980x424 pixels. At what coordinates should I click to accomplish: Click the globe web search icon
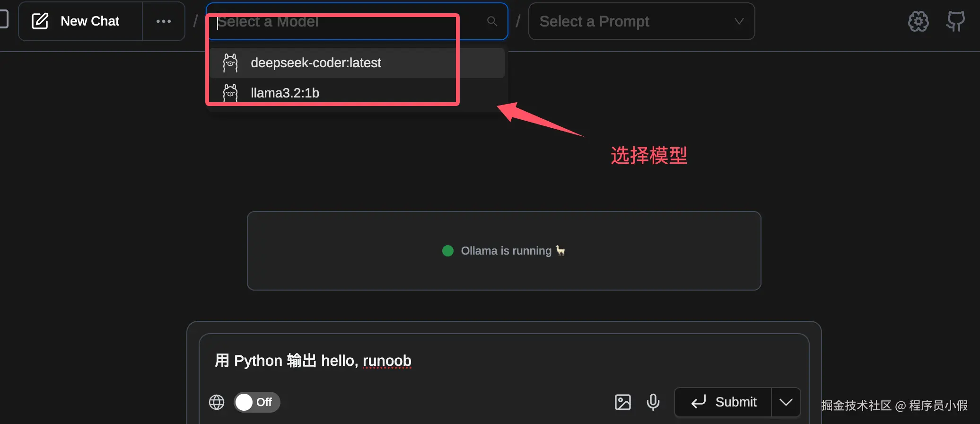(x=217, y=402)
